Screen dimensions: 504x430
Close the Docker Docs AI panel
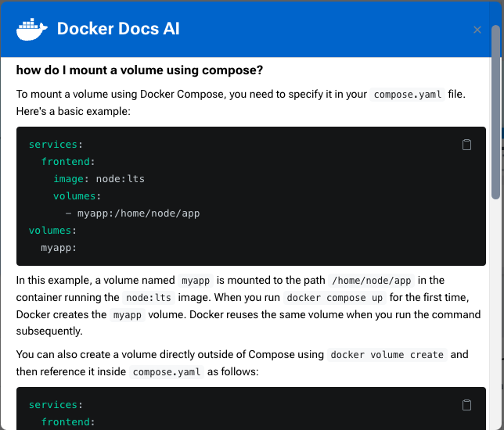pyautogui.click(x=477, y=30)
